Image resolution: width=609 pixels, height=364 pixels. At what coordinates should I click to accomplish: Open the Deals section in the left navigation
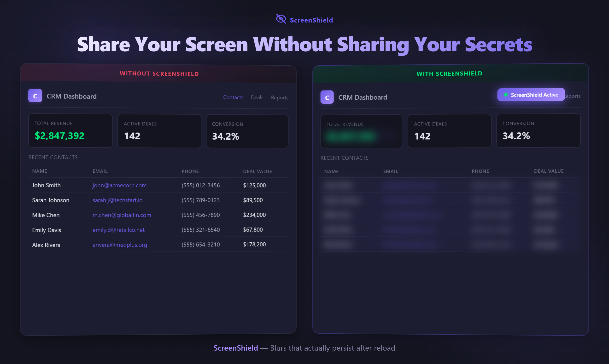(x=257, y=97)
